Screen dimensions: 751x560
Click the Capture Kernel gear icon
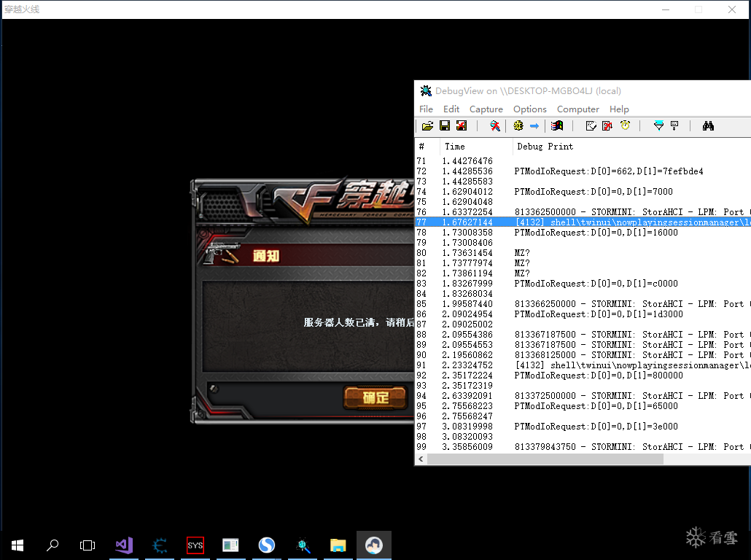(518, 126)
